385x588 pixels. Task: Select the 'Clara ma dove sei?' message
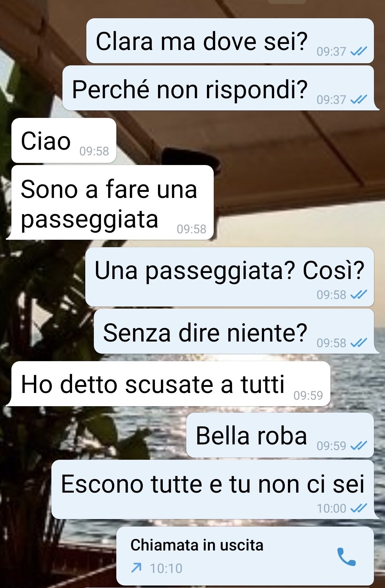coord(230,41)
